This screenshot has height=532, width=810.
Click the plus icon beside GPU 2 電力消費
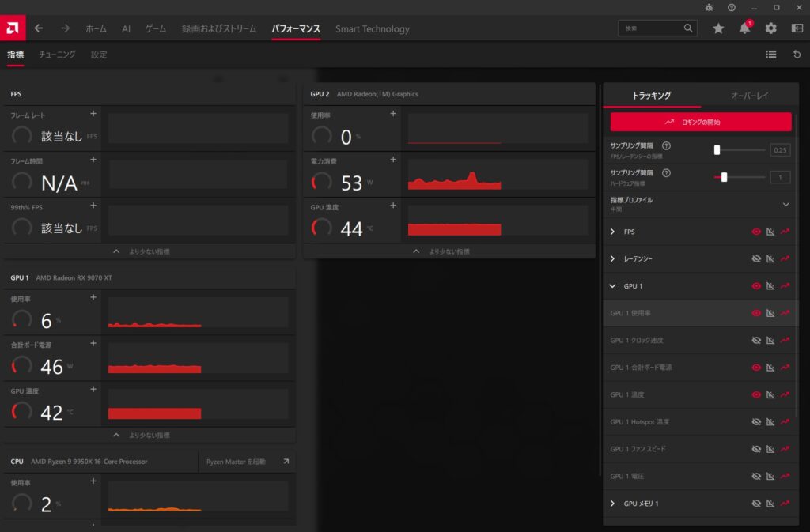[393, 157]
